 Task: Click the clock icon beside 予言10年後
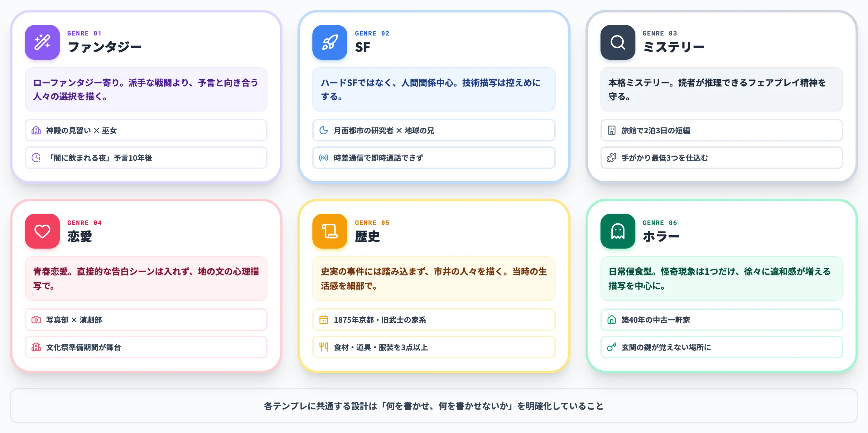tap(36, 158)
